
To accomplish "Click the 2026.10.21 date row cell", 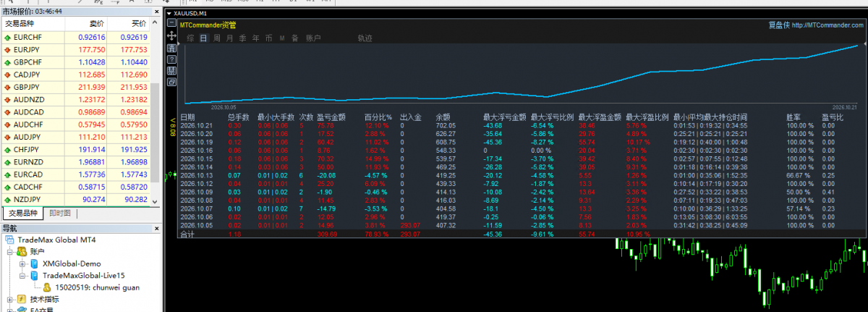I will [196, 126].
